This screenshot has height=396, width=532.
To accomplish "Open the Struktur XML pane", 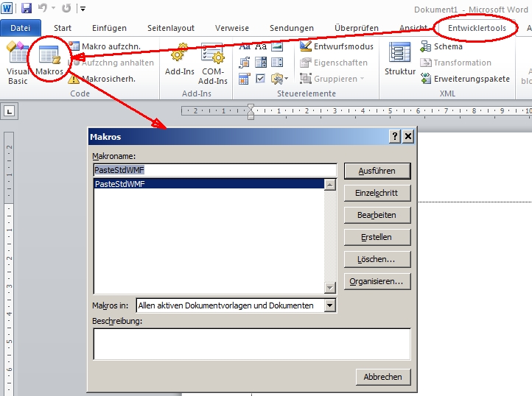I will (x=399, y=59).
